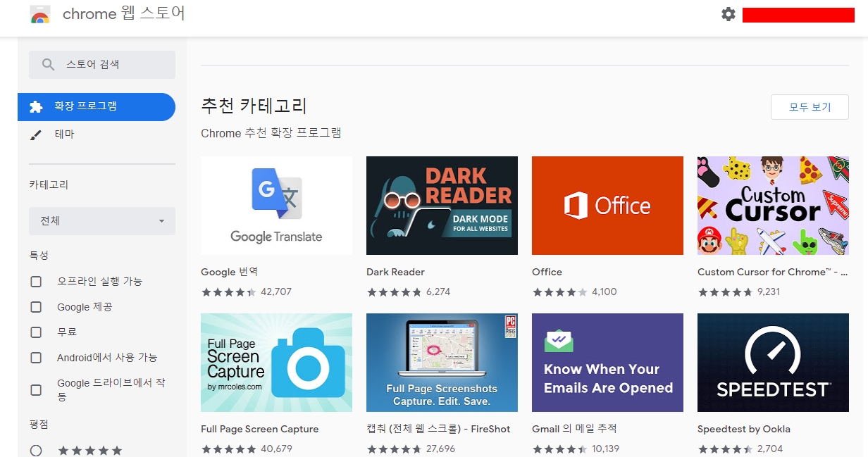Open the Gmail email tracking thumbnail
Screen dimensions: 868x457
click(x=607, y=363)
